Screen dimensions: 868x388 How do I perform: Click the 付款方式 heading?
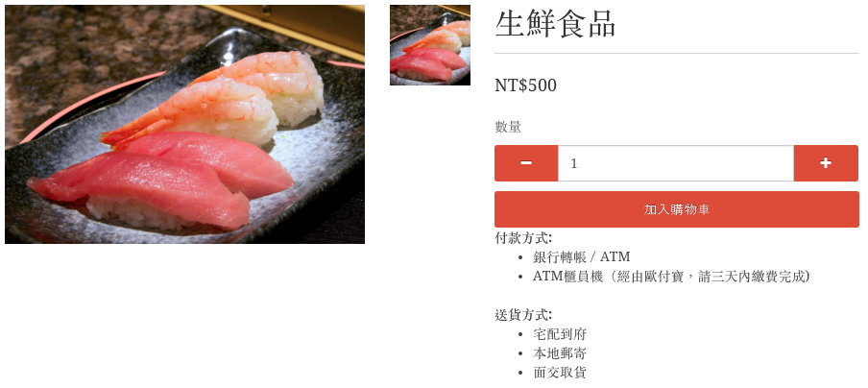point(523,238)
